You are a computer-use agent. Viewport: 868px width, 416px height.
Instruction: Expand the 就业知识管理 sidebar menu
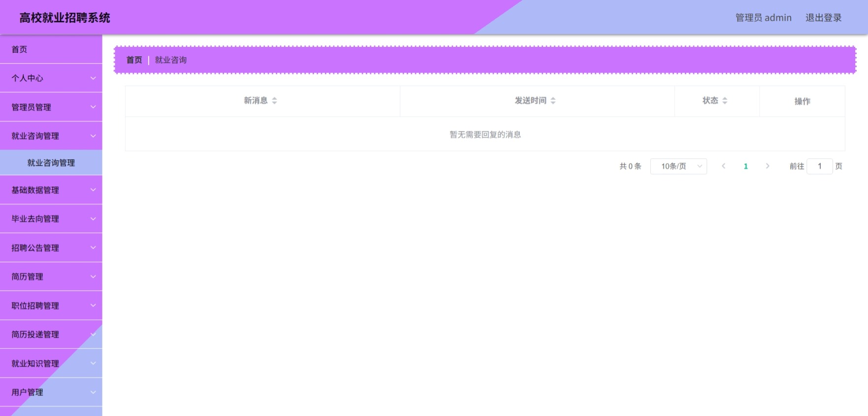pyautogui.click(x=51, y=363)
